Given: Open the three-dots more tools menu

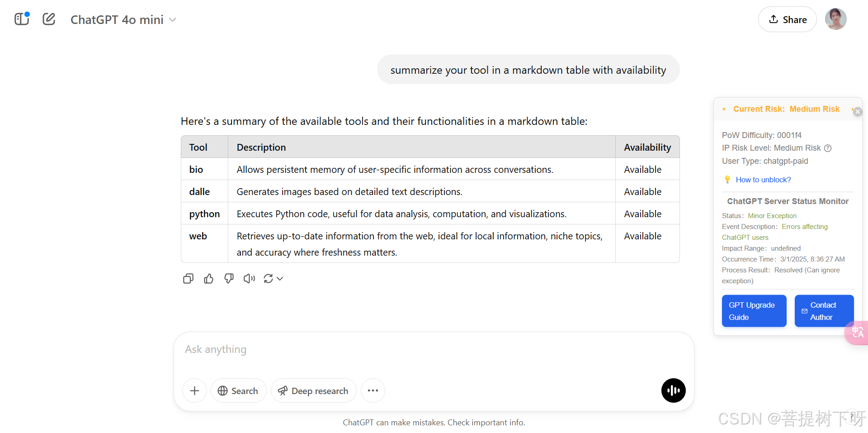Looking at the screenshot, I should (373, 390).
